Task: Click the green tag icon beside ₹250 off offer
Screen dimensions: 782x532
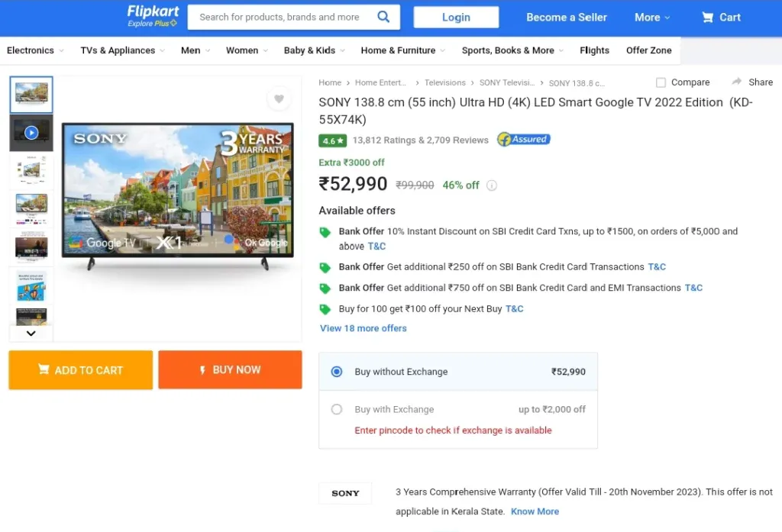Action: click(x=325, y=268)
